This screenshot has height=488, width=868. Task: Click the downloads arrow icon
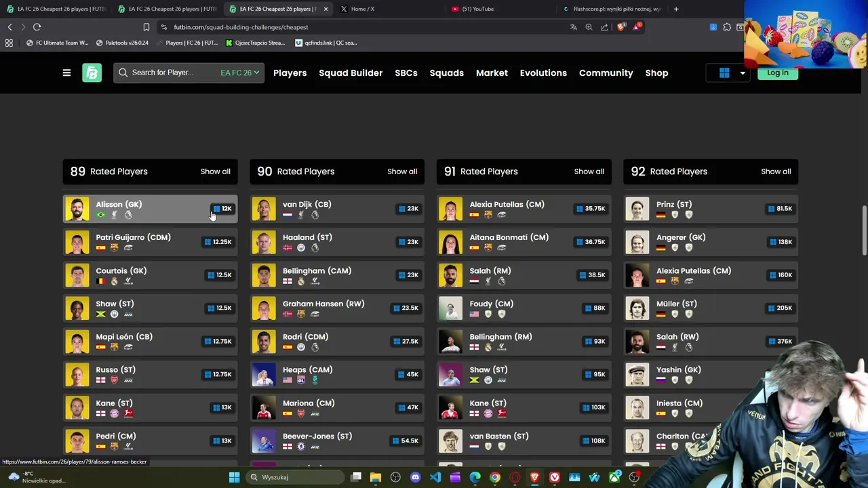pyautogui.click(x=713, y=27)
